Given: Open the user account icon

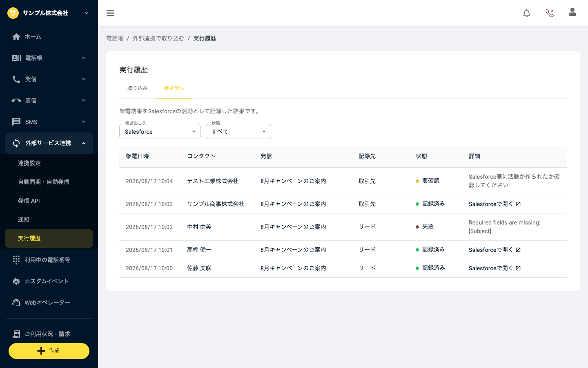Looking at the screenshot, I should [x=572, y=12].
